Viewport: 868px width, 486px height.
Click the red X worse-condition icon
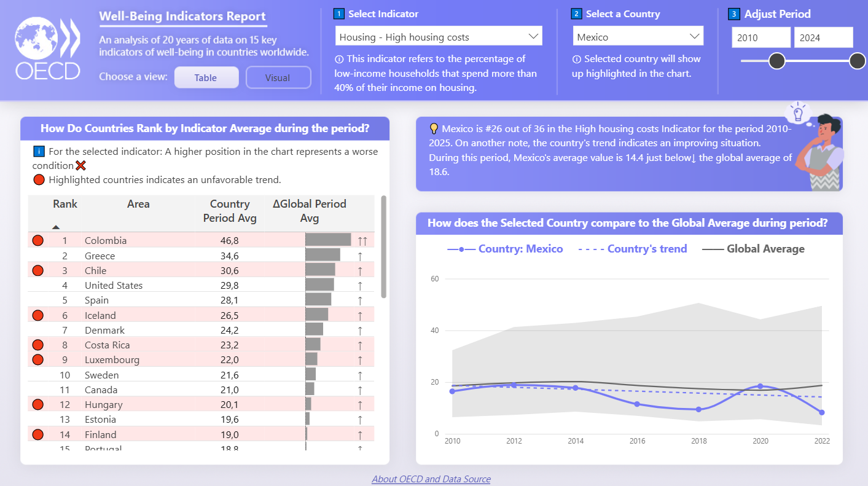pos(80,166)
